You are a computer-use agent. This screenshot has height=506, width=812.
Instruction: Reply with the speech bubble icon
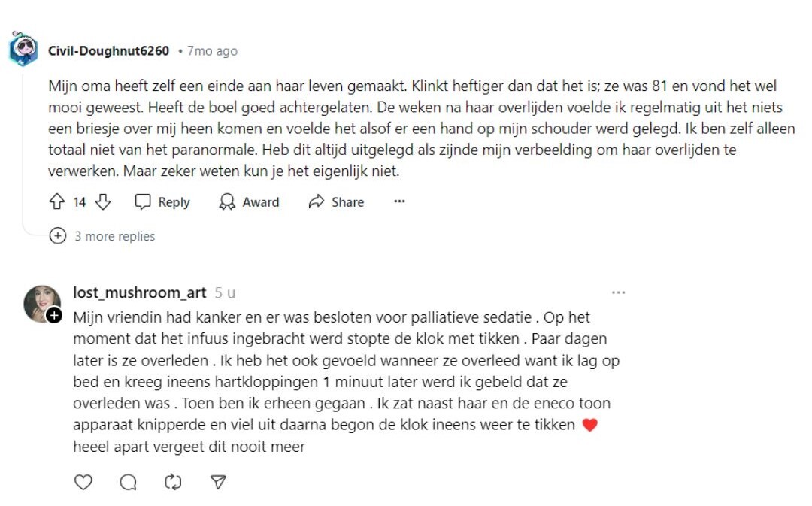point(128,482)
